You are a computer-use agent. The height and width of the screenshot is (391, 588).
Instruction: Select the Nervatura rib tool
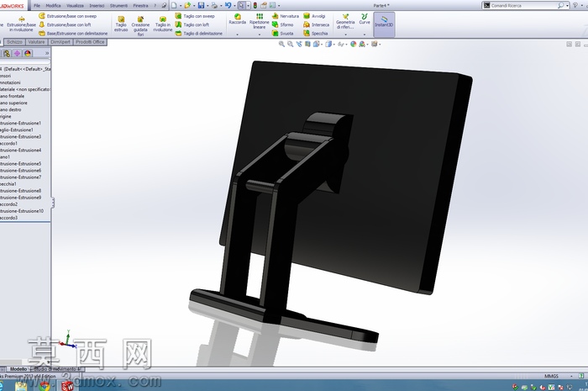286,16
